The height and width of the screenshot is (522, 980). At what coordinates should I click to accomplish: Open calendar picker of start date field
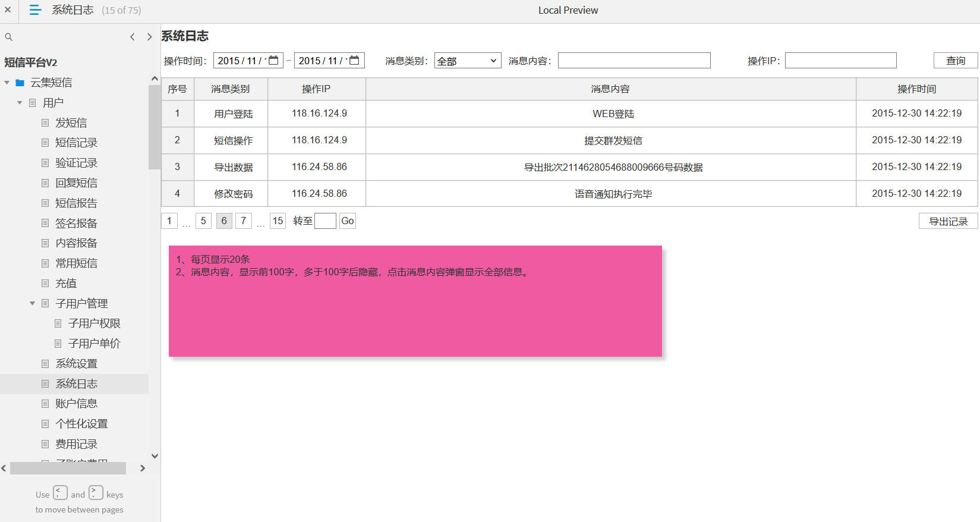(273, 60)
